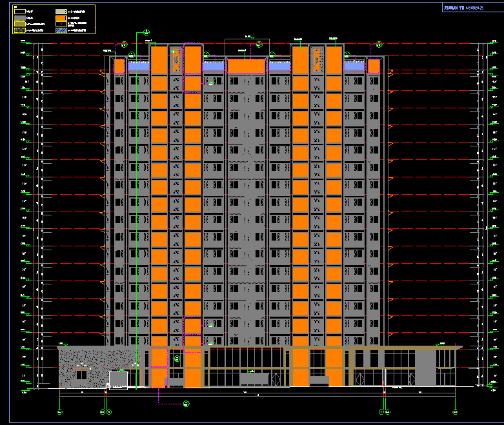Select the tan brown legend swatch
The width and height of the screenshot is (504, 425).
pos(20,24)
